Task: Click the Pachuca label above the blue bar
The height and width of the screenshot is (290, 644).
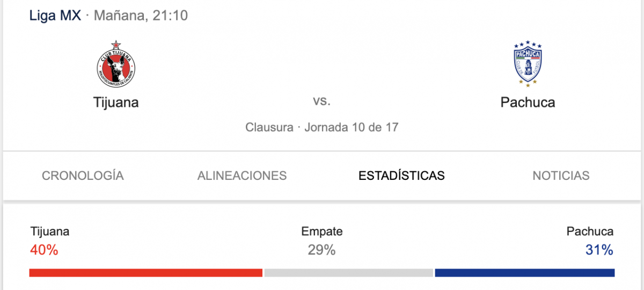Action: [590, 231]
